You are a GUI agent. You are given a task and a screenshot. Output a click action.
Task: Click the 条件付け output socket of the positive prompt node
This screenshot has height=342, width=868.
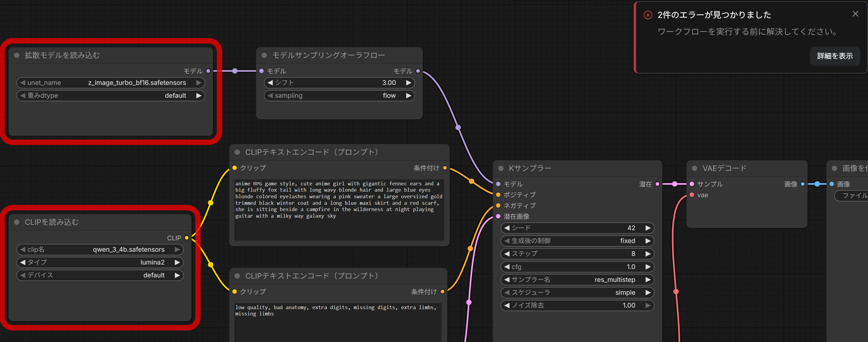point(445,168)
